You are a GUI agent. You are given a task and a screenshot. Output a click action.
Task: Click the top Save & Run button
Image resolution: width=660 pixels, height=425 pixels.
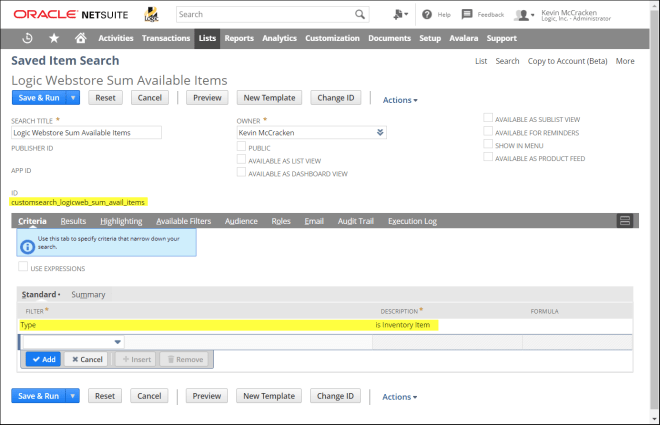pos(39,98)
